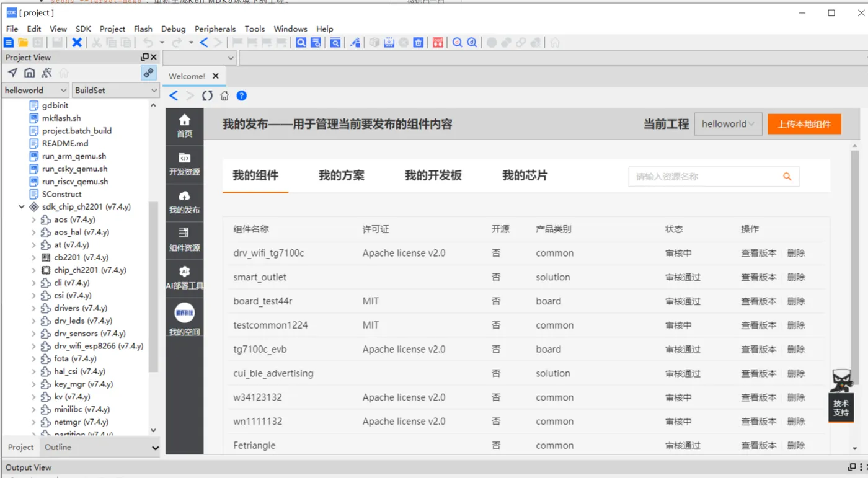This screenshot has height=478, width=868.
Task: Close the Welcome! tab
Action: pos(216,76)
